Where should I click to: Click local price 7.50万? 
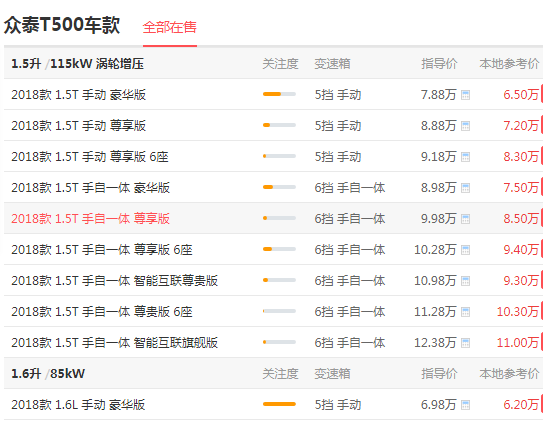(x=521, y=188)
